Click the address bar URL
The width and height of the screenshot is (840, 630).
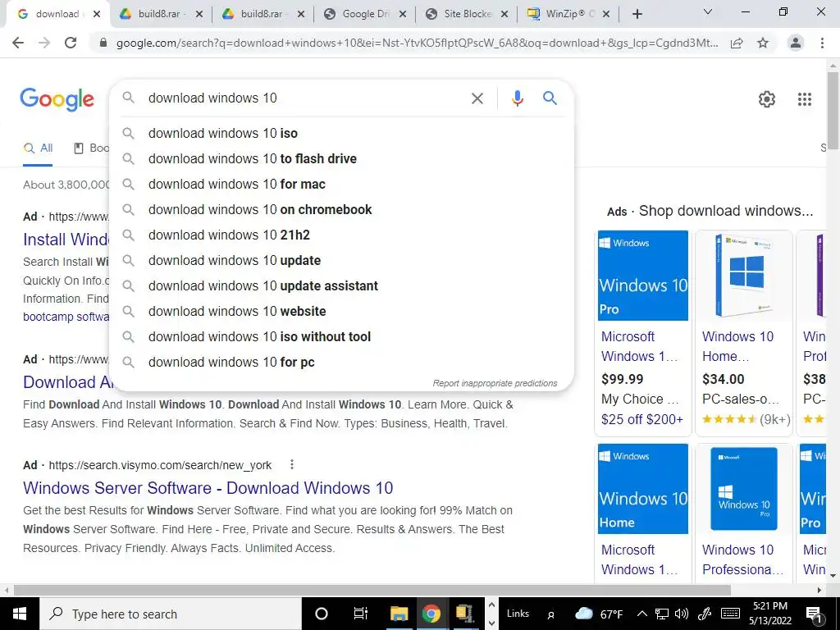[417, 43]
